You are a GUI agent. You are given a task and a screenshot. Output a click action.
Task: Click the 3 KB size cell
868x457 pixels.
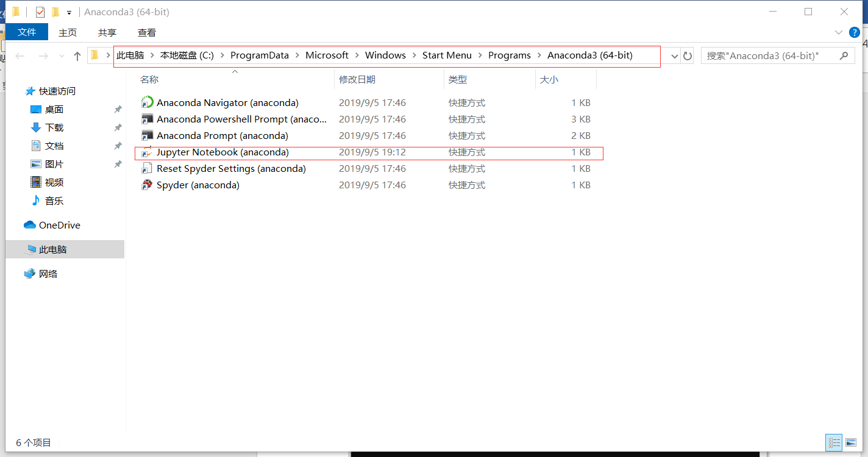click(x=581, y=119)
